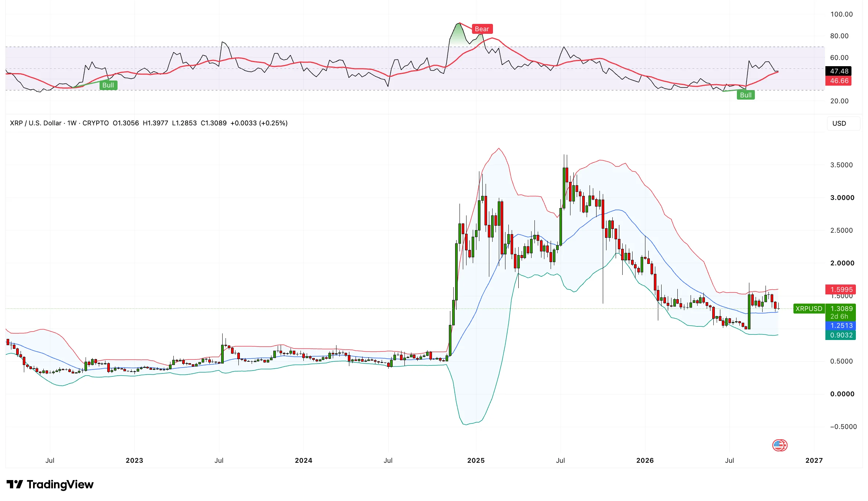Click the 1.2513 basis line value
The width and height of the screenshot is (868, 501).
point(840,326)
